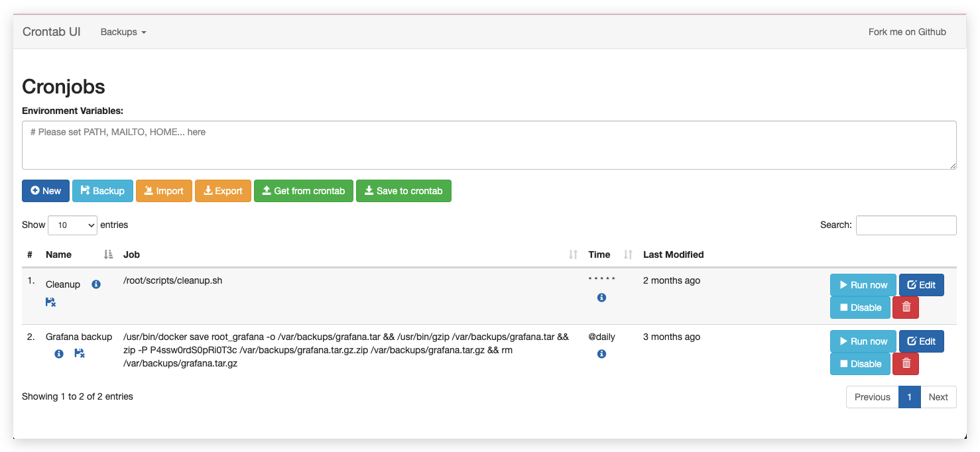The image size is (980, 452).
Task: Delete the Cleanup job with trash icon
Action: (x=906, y=308)
